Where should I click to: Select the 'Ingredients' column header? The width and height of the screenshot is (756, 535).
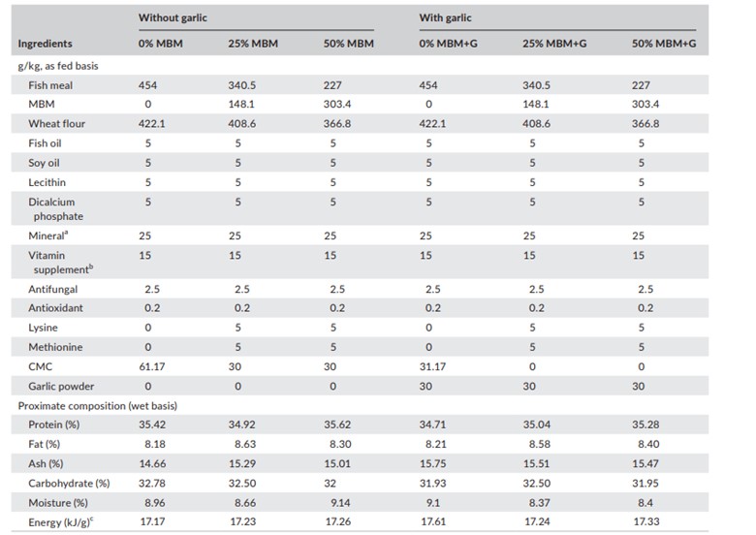(45, 44)
